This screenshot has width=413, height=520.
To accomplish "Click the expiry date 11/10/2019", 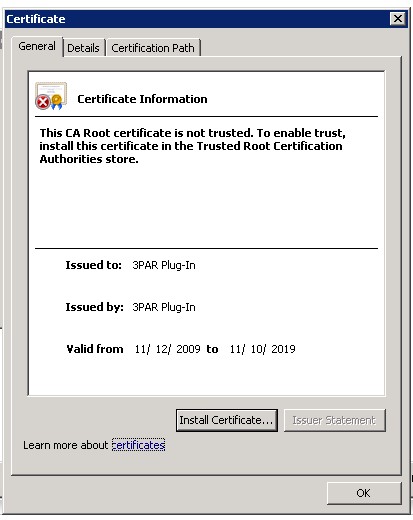I will pyautogui.click(x=262, y=349).
